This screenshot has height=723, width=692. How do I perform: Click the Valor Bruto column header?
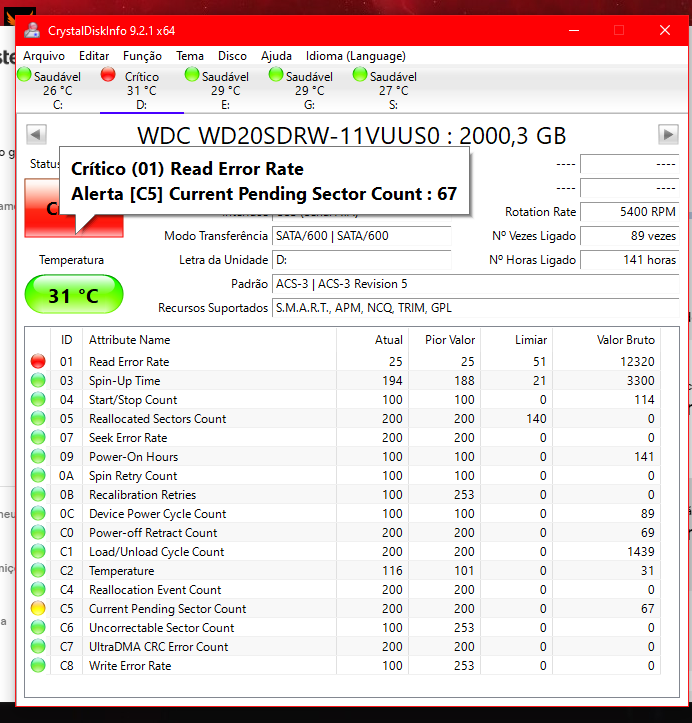(x=607, y=340)
